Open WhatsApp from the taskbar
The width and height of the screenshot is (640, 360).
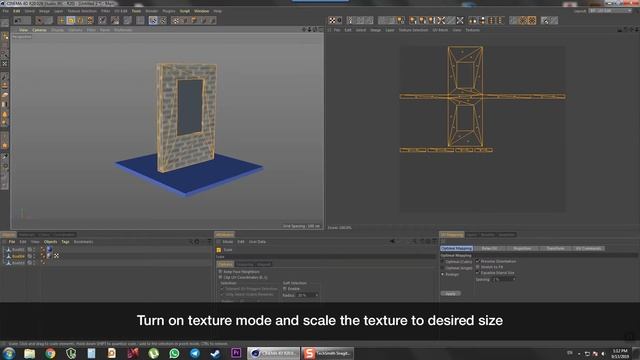tap(174, 353)
